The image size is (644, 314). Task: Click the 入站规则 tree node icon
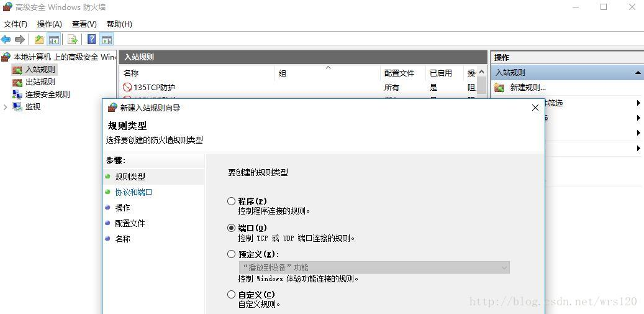[17, 70]
